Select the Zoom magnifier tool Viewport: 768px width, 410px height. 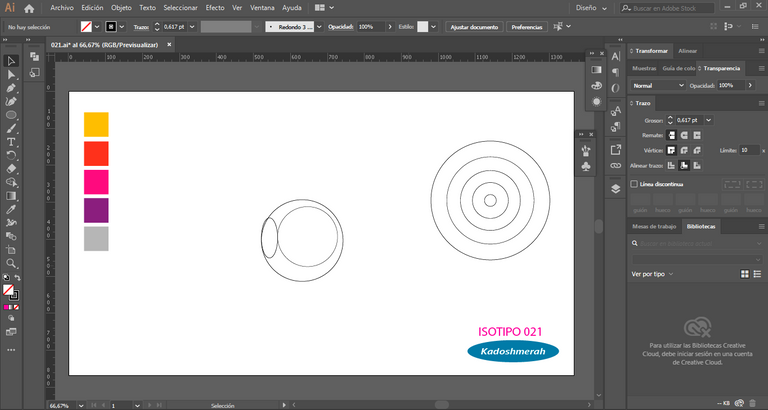[x=11, y=264]
